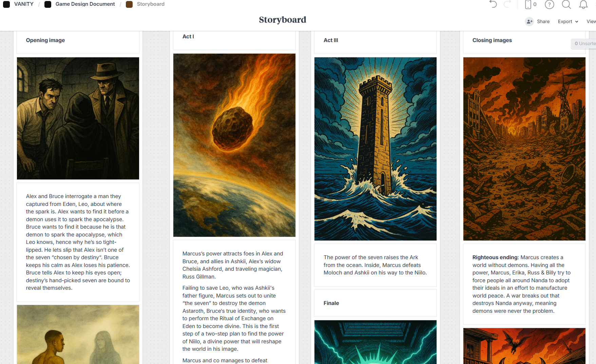Select the Failing to save Leo paragraph

234,319
